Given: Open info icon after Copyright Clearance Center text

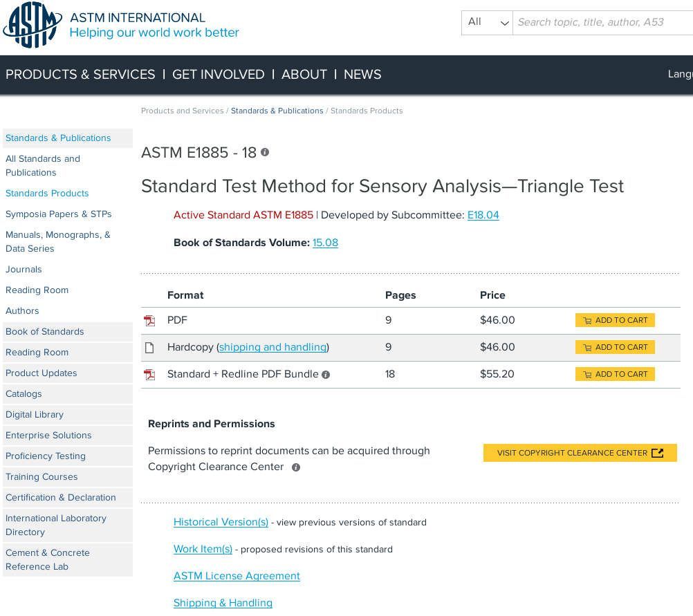Looking at the screenshot, I should coord(296,467).
